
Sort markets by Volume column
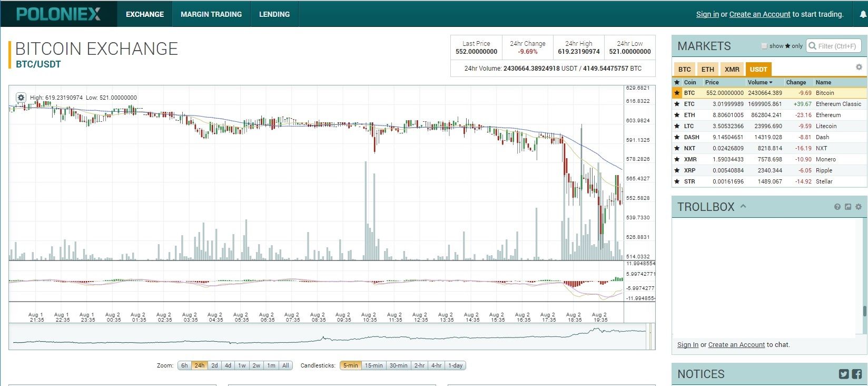759,82
